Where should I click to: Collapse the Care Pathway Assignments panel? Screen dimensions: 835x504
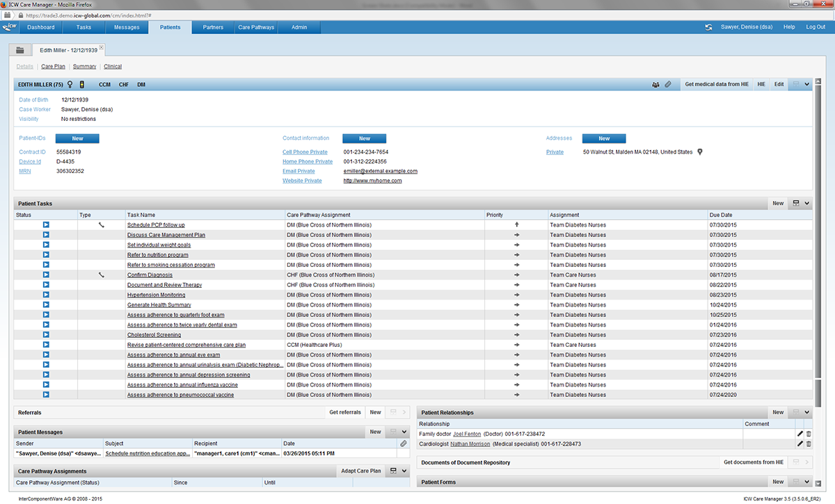[x=404, y=471]
